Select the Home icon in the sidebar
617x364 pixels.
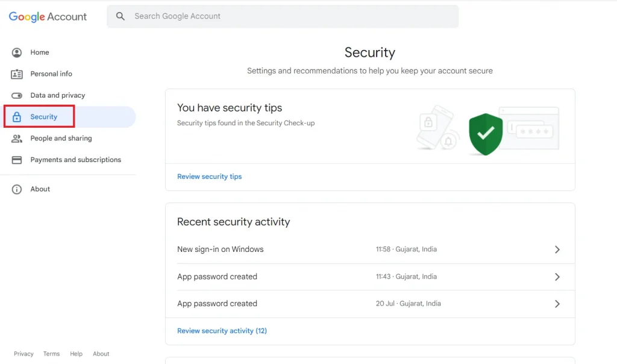tap(17, 52)
